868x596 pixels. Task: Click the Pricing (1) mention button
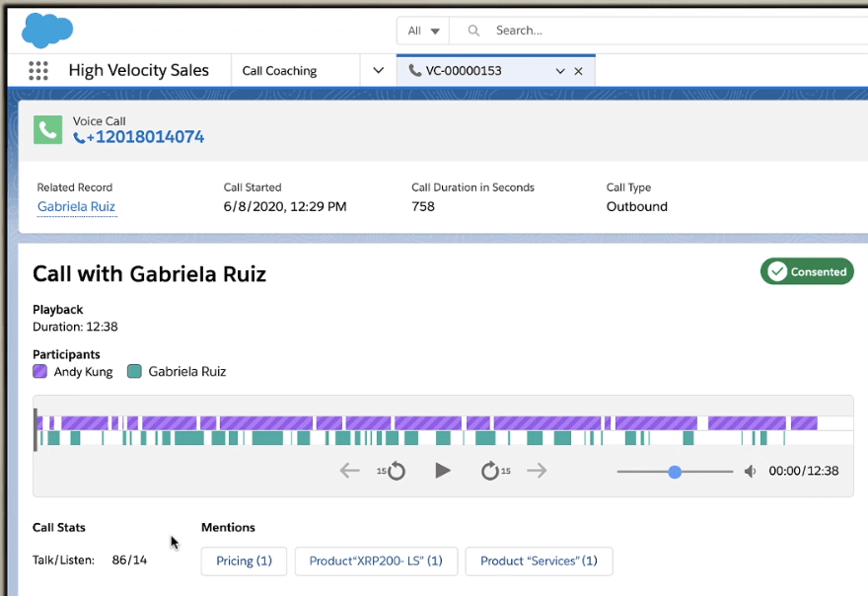pos(245,561)
